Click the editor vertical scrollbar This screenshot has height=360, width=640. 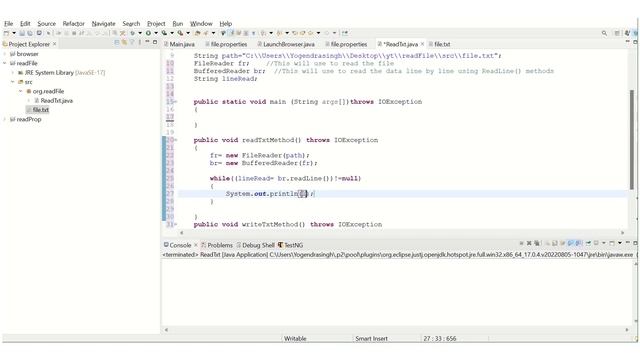(x=632, y=140)
